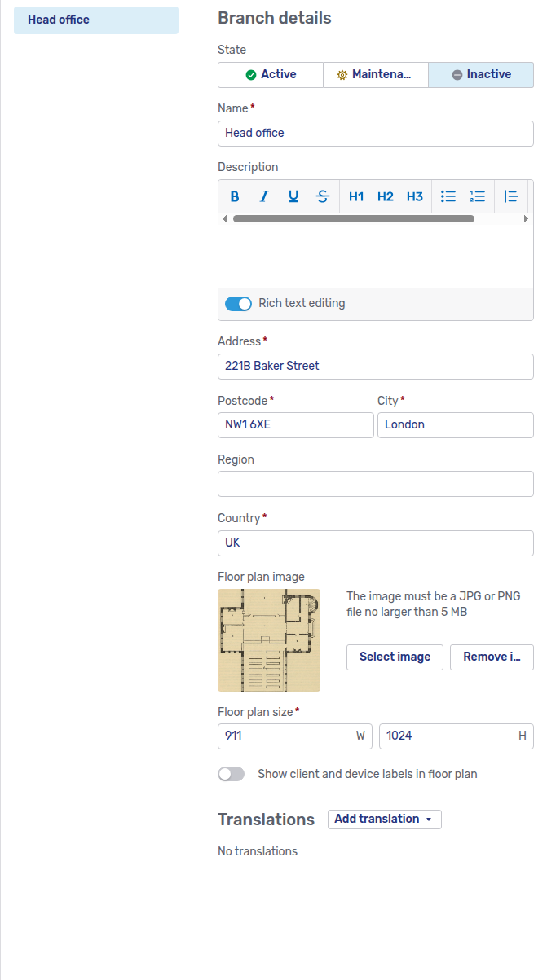The height and width of the screenshot is (980, 547).
Task: Remove the current floor plan image
Action: (x=492, y=657)
